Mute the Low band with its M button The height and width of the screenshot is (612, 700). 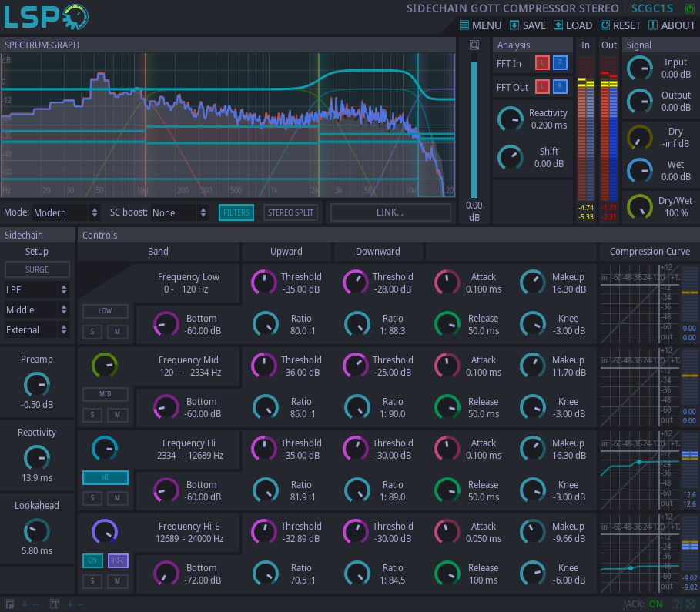[117, 332]
